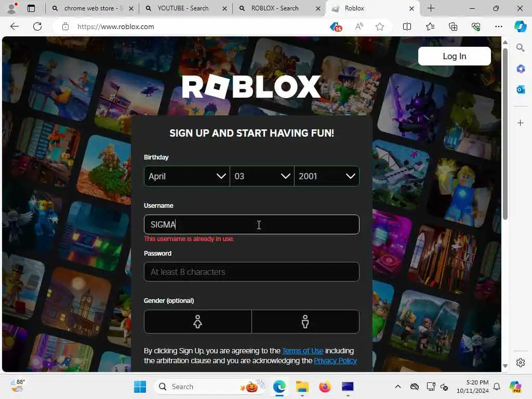Screen dimensions: 532x399
Task: Open Copilot icon in toolbar
Action: pos(520,26)
